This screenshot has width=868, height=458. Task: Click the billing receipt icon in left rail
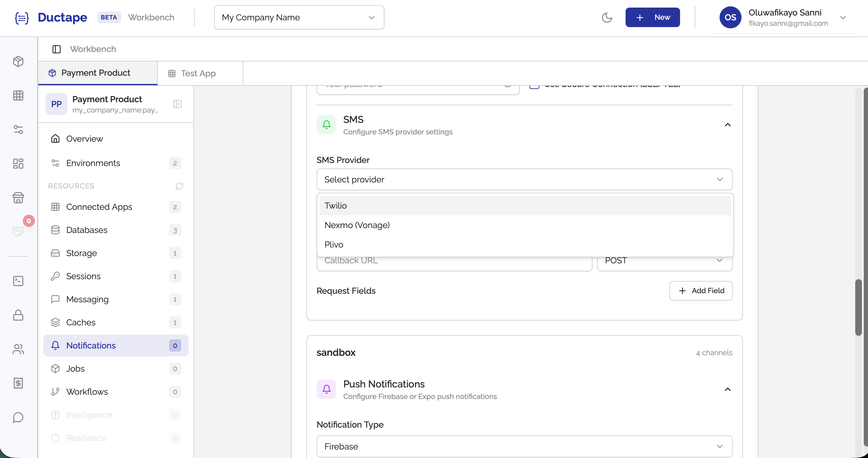(18, 383)
